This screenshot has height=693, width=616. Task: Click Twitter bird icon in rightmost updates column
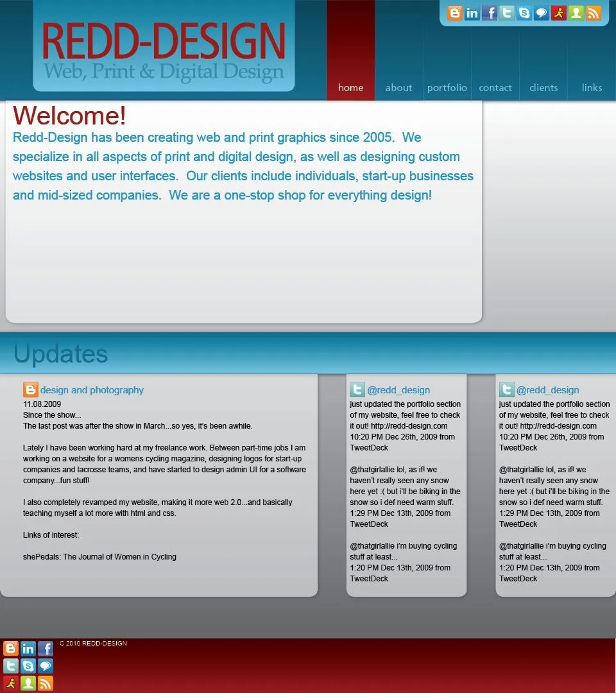coord(507,389)
